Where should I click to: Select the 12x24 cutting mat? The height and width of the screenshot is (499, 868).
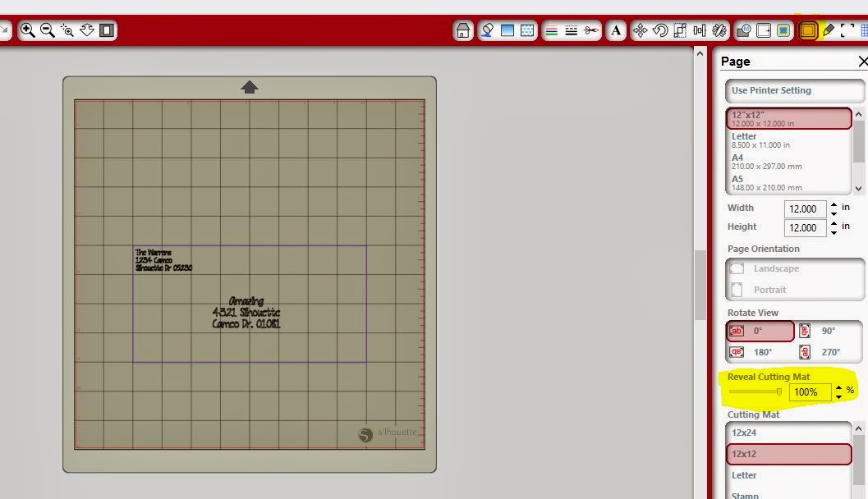tap(789, 433)
